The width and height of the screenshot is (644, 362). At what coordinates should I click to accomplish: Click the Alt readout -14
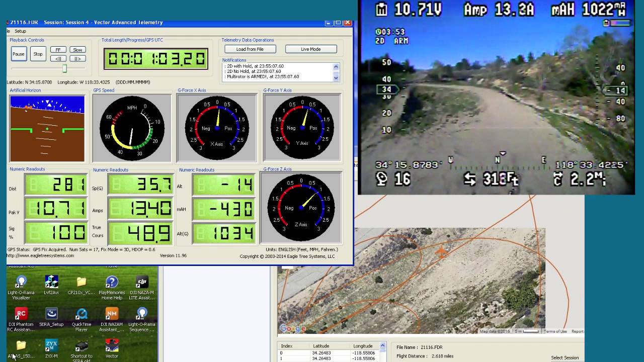click(x=224, y=186)
